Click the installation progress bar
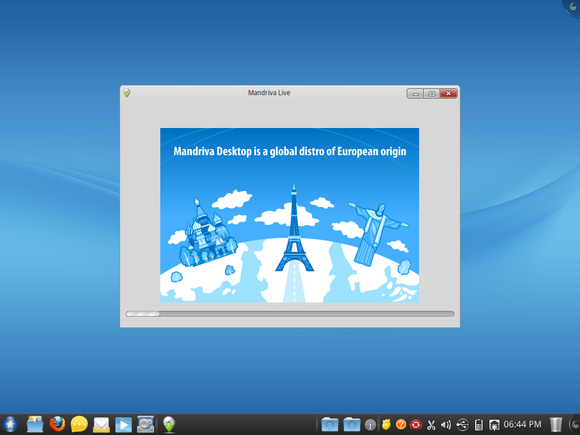Image resolution: width=580 pixels, height=435 pixels. 290,314
